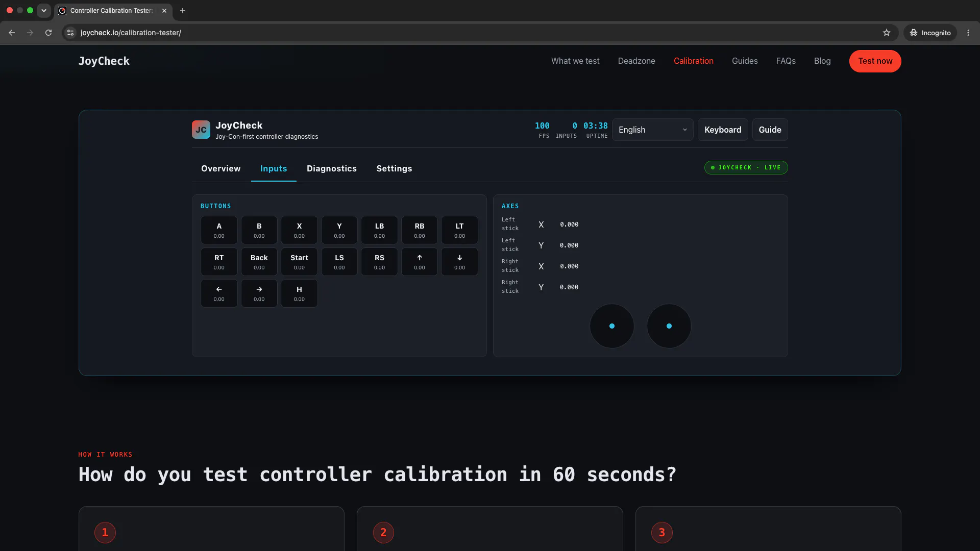The width and height of the screenshot is (980, 551).
Task: Click the RT button tile
Action: coord(219,262)
